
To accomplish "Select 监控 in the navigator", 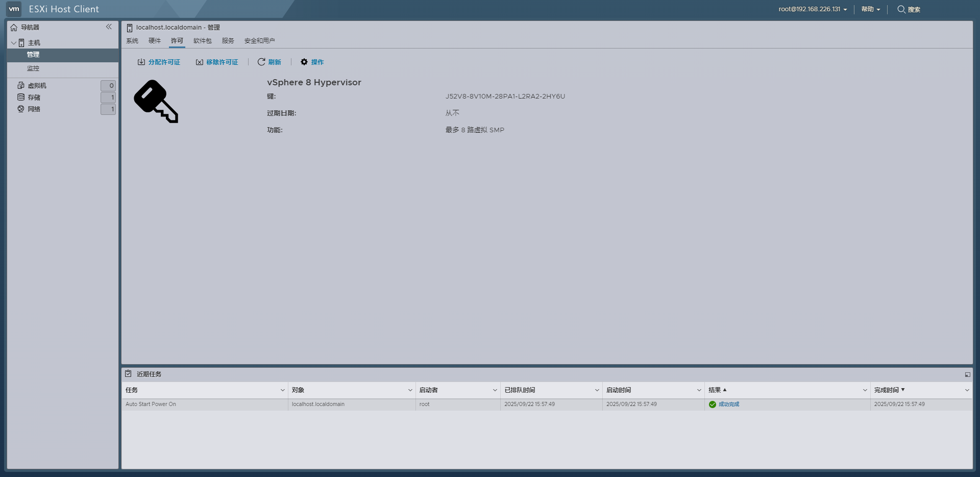I will click(33, 68).
